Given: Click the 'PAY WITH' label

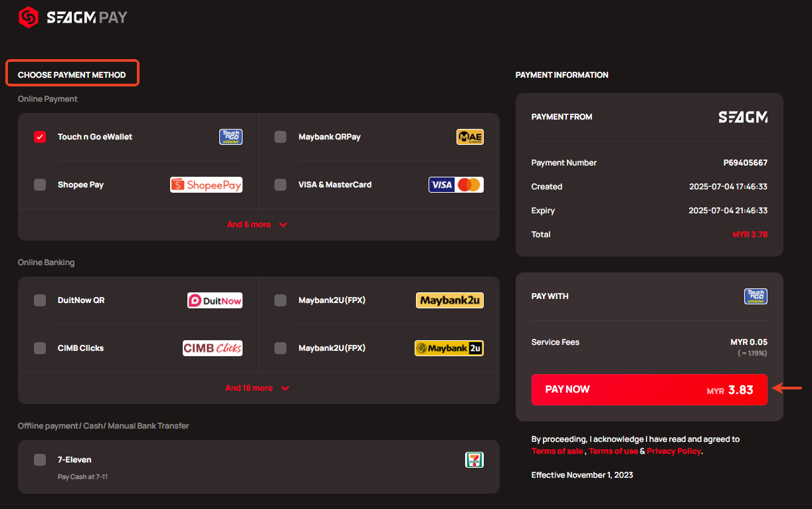Looking at the screenshot, I should tap(550, 296).
